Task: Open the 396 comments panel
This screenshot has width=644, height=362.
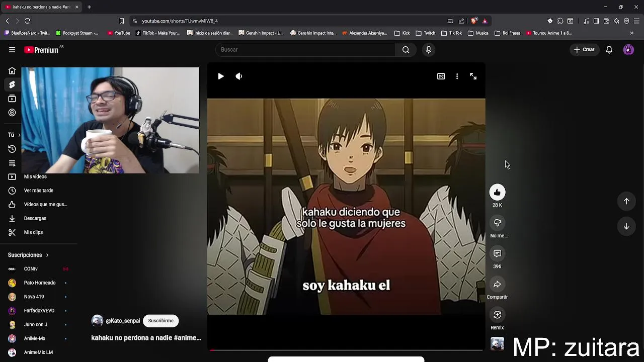Action: 497,253
